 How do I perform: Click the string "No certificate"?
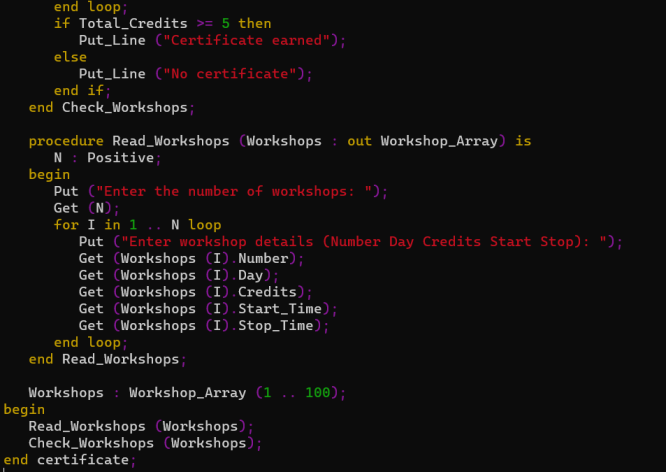coord(229,74)
